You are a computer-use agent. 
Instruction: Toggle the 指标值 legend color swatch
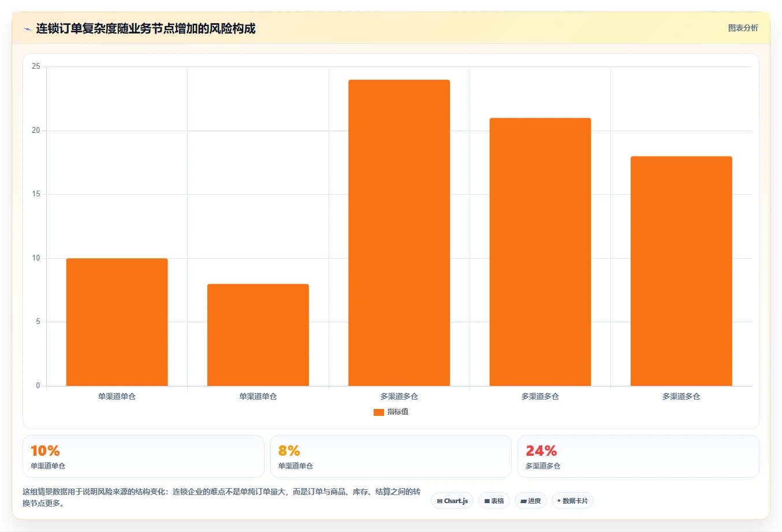[x=379, y=412]
